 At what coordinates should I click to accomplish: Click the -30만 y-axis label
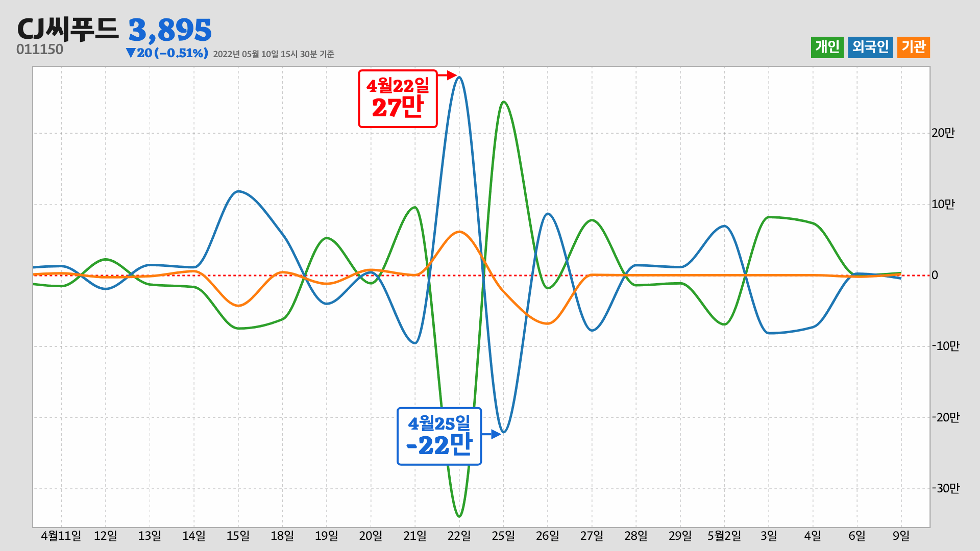[x=945, y=489]
